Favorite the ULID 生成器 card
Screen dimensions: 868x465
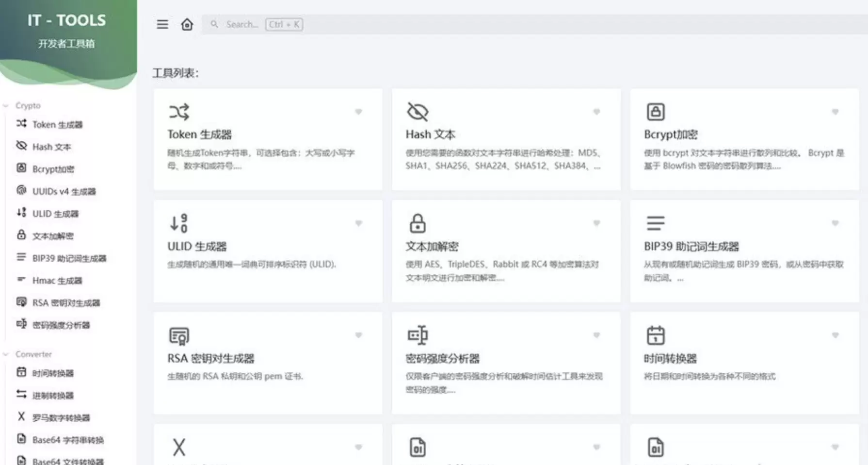click(x=358, y=223)
